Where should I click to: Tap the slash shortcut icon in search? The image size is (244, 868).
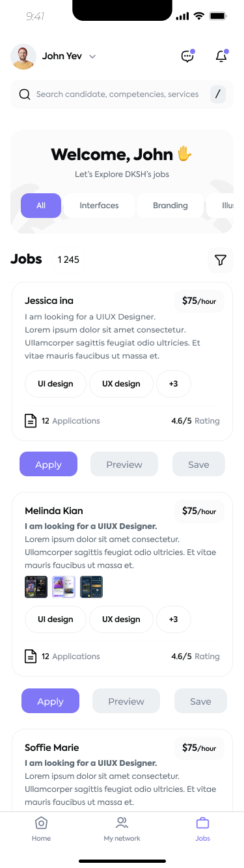pos(217,94)
